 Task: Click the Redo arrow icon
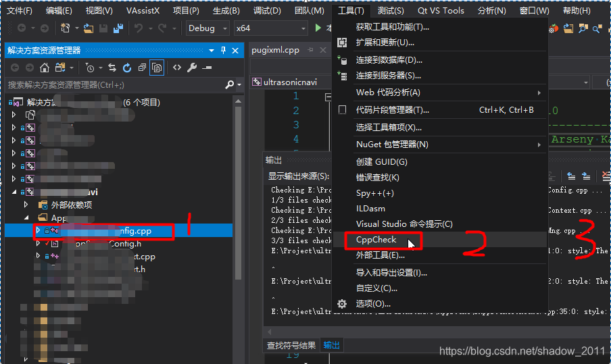(x=162, y=28)
